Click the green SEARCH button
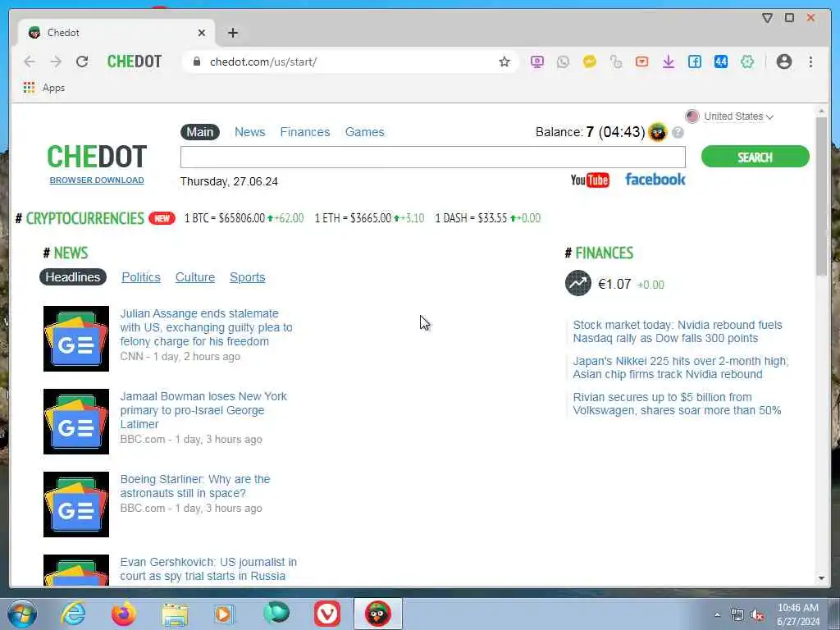Image resolution: width=840 pixels, height=630 pixels. [755, 157]
